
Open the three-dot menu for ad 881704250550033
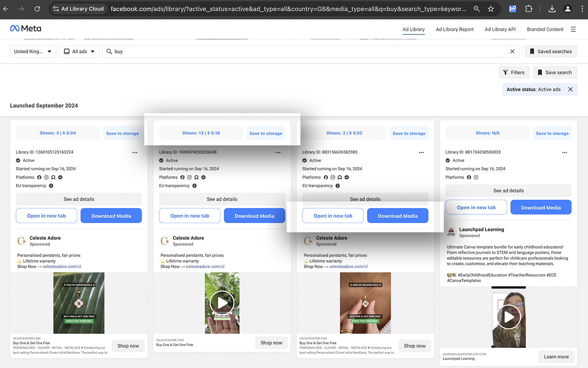click(x=565, y=152)
